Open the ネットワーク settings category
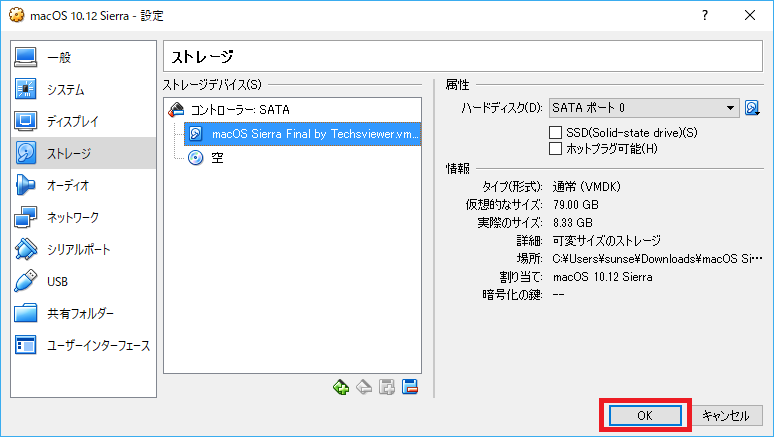 pyautogui.click(x=83, y=217)
